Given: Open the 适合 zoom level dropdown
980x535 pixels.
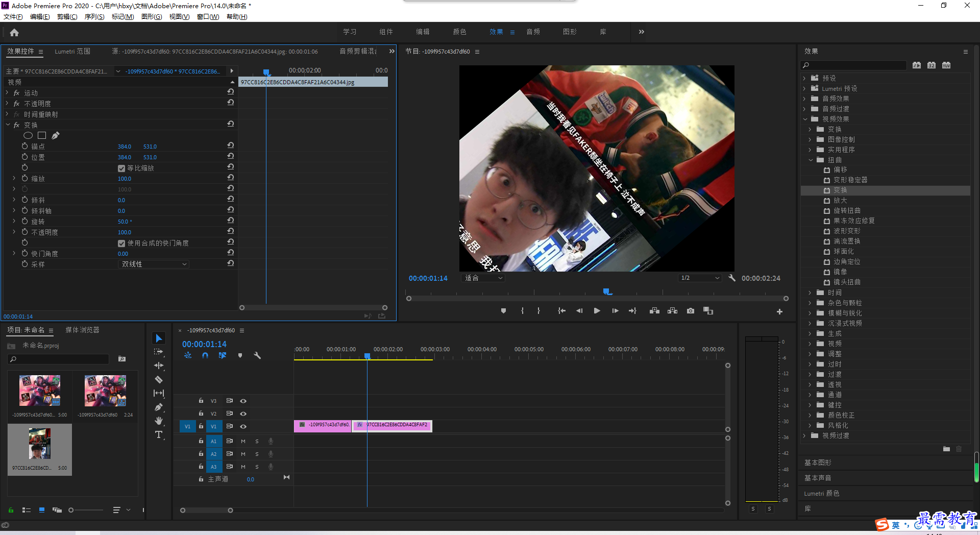Looking at the screenshot, I should pyautogui.click(x=483, y=278).
